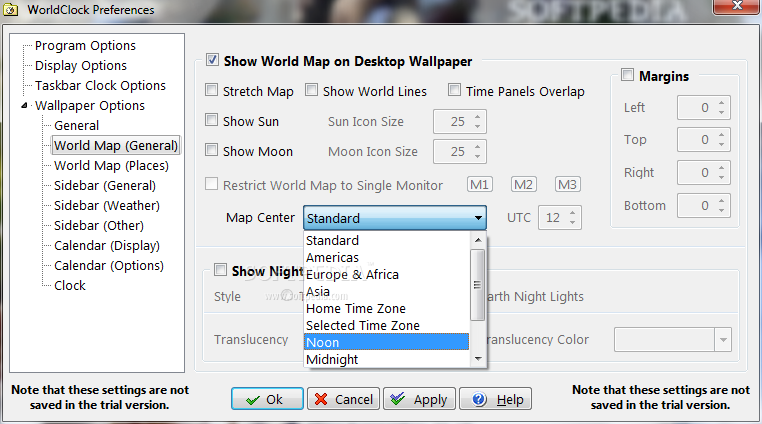This screenshot has width=762, height=424.
Task: Enable Show Moon checkbox
Action: coord(211,150)
